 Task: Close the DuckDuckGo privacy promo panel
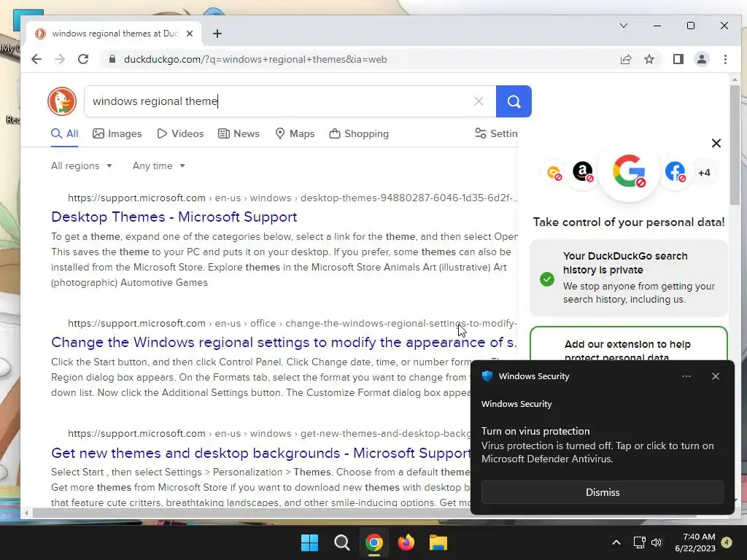[x=716, y=144]
